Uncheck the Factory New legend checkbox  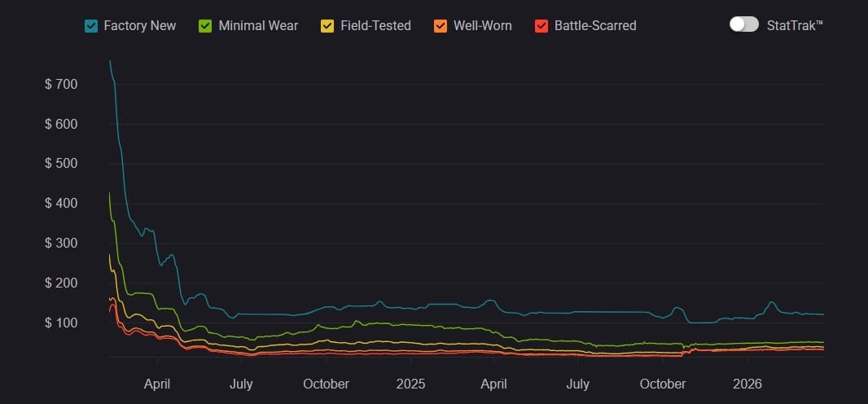pos(91,26)
